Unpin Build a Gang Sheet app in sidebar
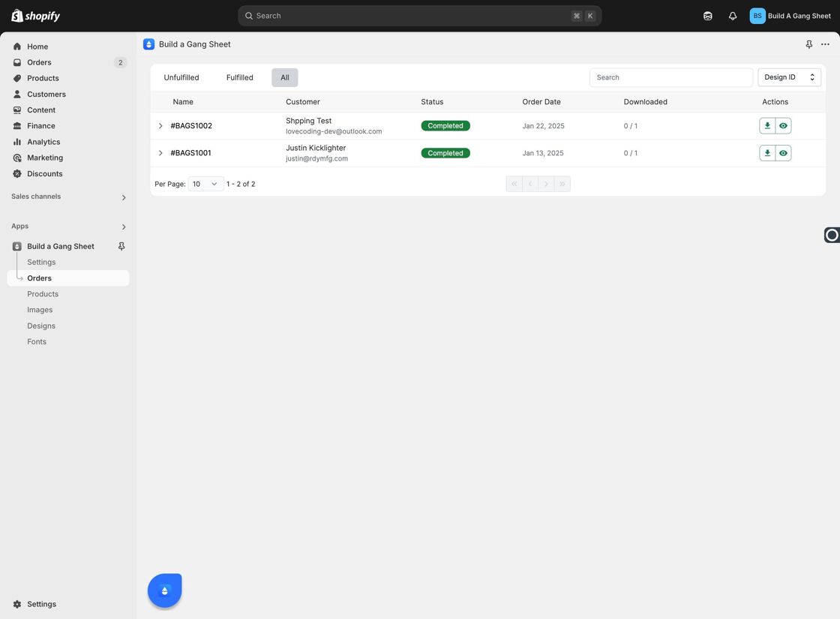 click(x=121, y=246)
